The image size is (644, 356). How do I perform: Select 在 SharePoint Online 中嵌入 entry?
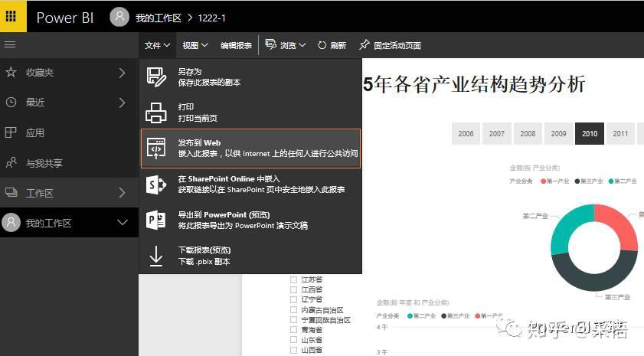point(250,185)
